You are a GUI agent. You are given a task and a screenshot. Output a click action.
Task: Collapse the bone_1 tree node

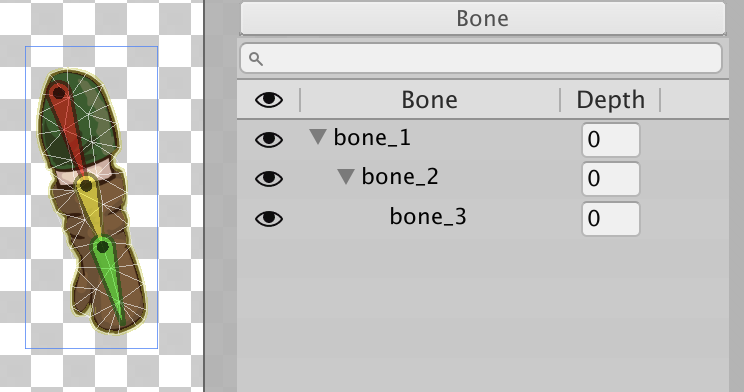tap(318, 137)
